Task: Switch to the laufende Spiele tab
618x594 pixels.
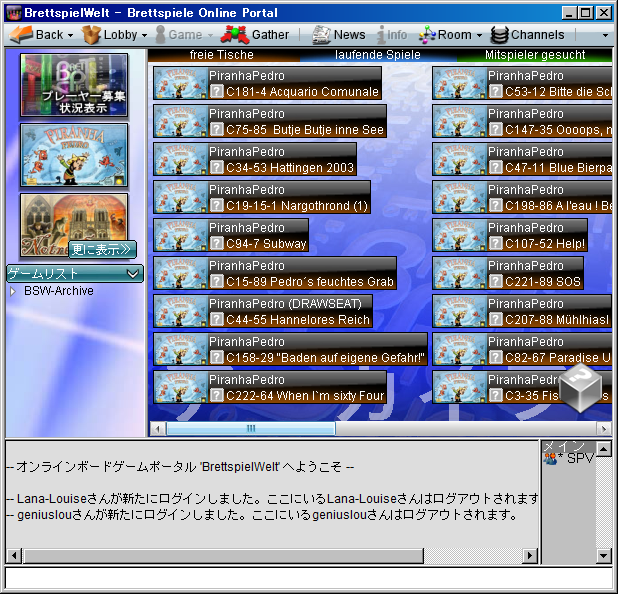Action: click(x=378, y=55)
